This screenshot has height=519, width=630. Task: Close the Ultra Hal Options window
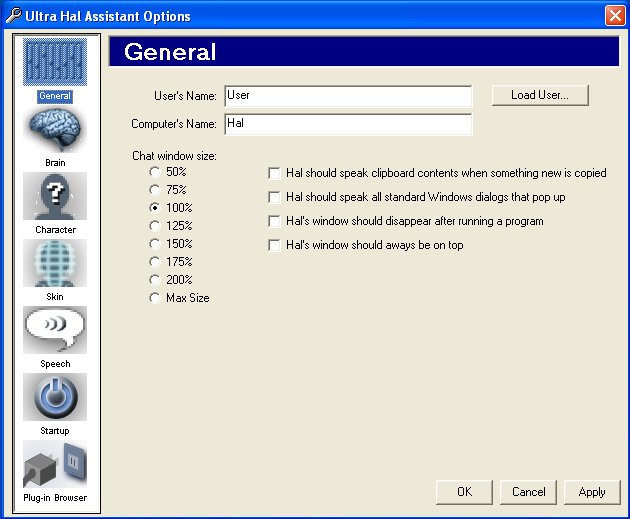coord(615,16)
